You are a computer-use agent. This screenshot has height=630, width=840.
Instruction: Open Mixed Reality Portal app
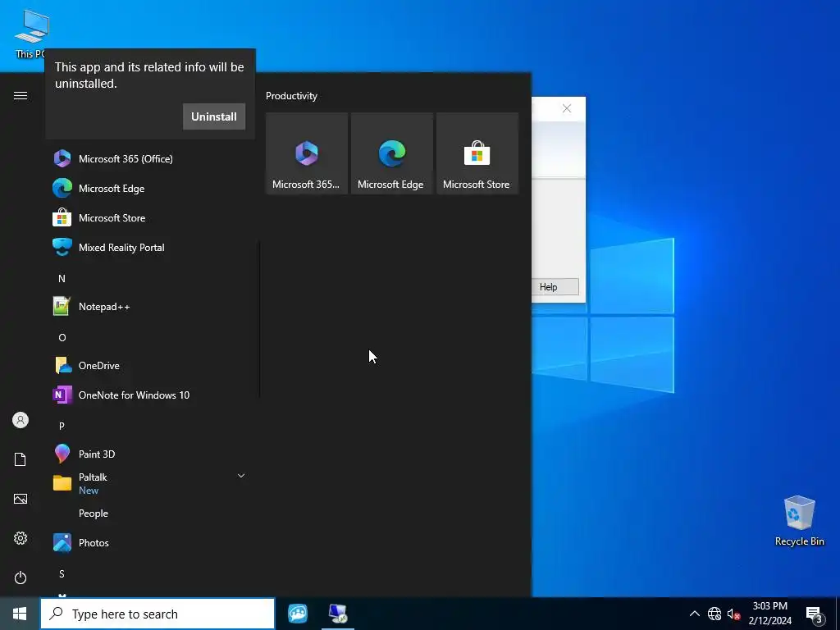(x=150, y=247)
